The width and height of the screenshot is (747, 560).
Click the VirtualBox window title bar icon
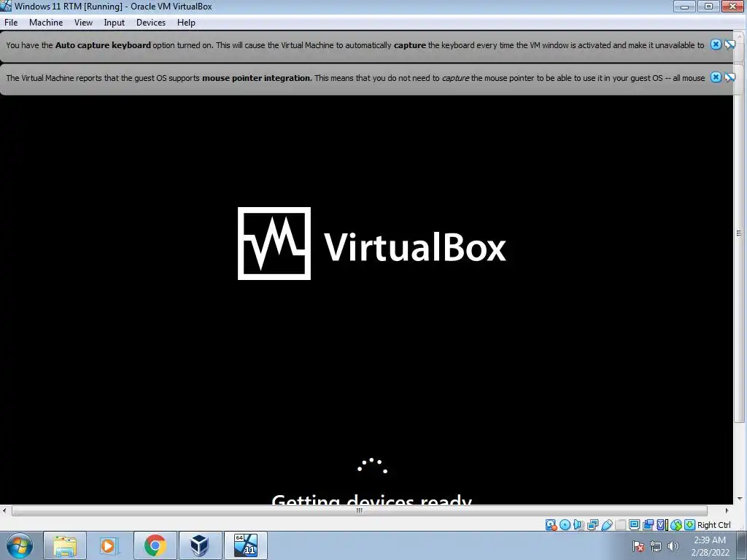click(x=6, y=6)
